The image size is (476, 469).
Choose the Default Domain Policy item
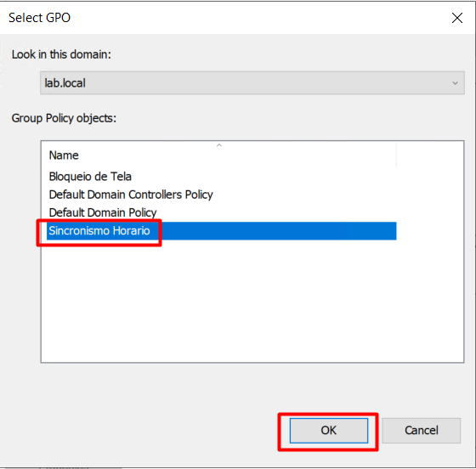(x=103, y=212)
